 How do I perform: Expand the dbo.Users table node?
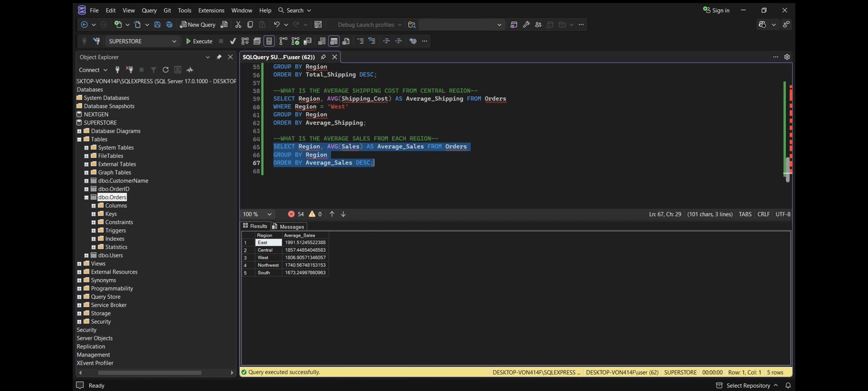coord(86,256)
